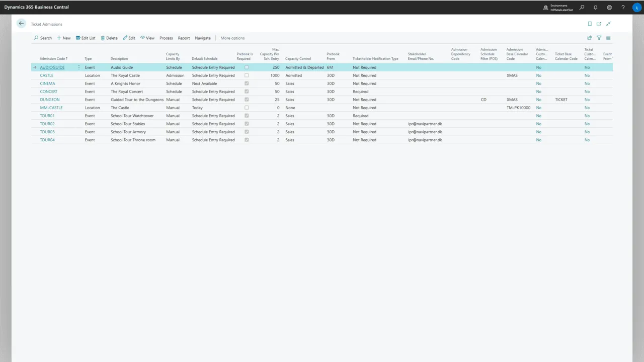Show More options in the action bar

tap(232, 38)
